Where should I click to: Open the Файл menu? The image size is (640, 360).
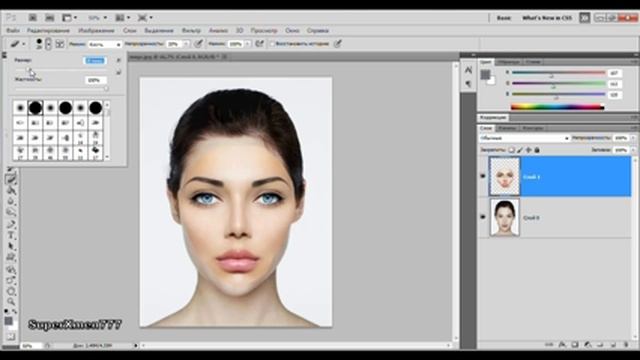(x=13, y=31)
